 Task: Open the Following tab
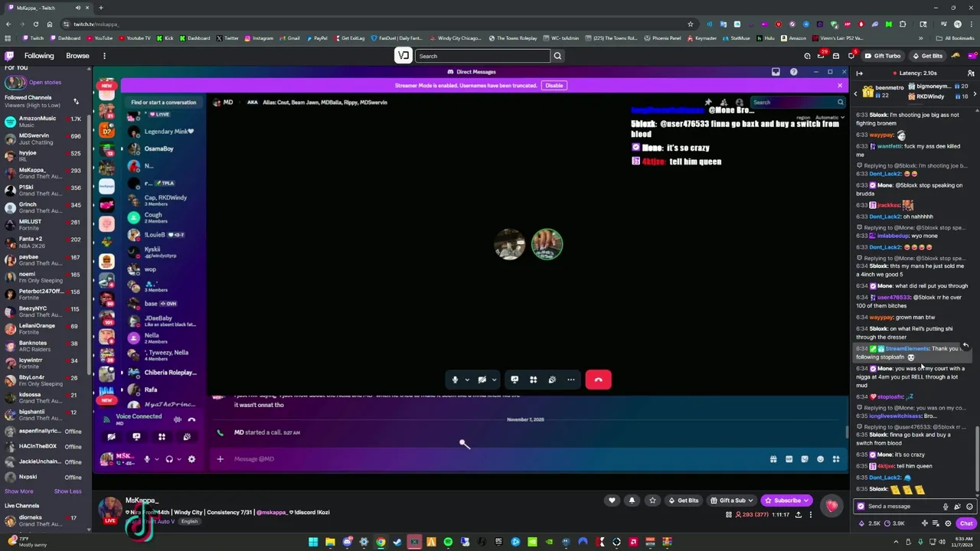click(x=39, y=56)
